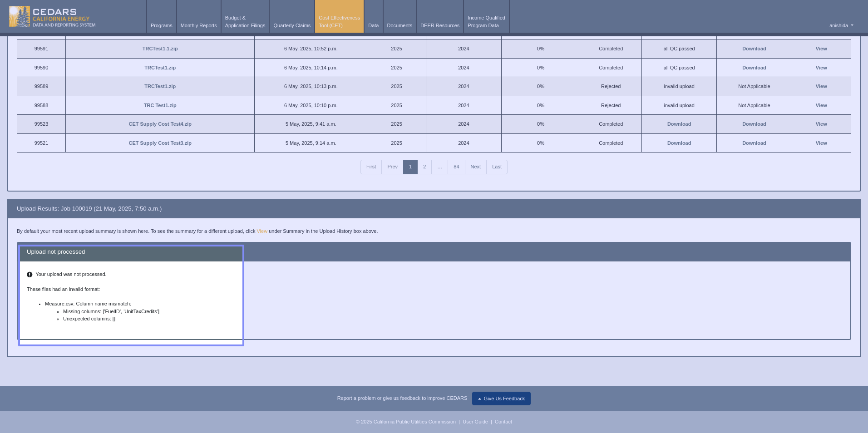Screen dimensions: 868x433
Task: Click the Give Us Feedback button
Action: pos(501,399)
